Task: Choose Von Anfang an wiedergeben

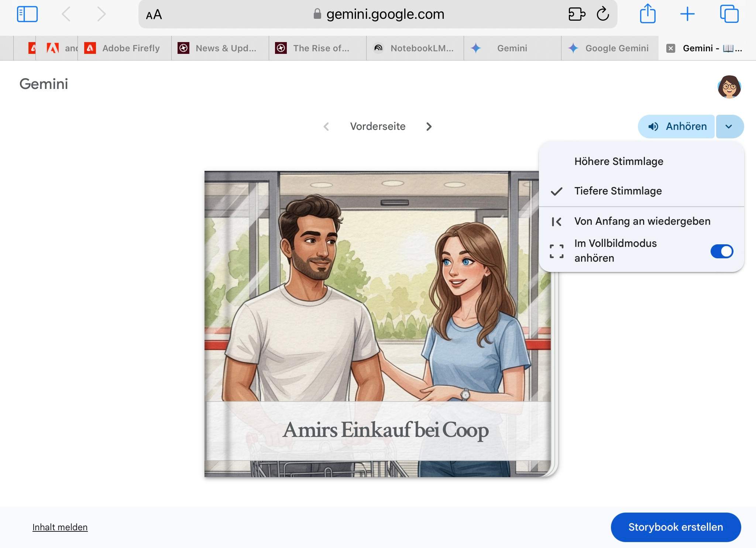Action: [642, 221]
